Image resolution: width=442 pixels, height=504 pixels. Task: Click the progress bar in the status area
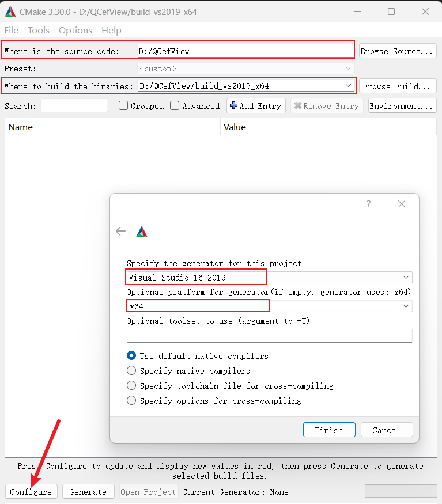(401, 491)
